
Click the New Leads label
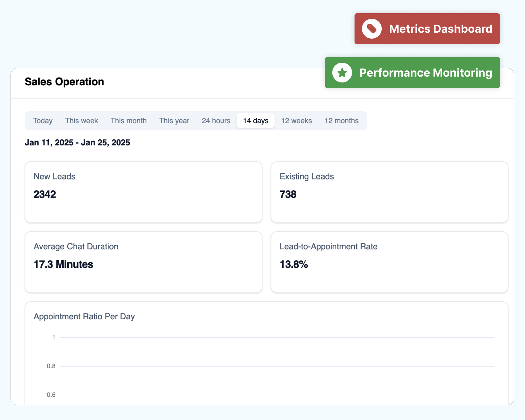54,176
